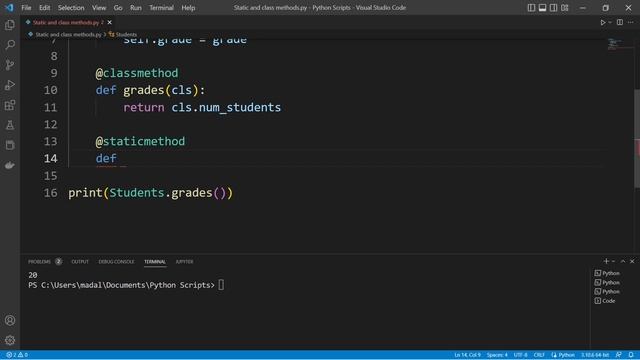
Task: Click in the terminal prompt line
Action: (126, 285)
